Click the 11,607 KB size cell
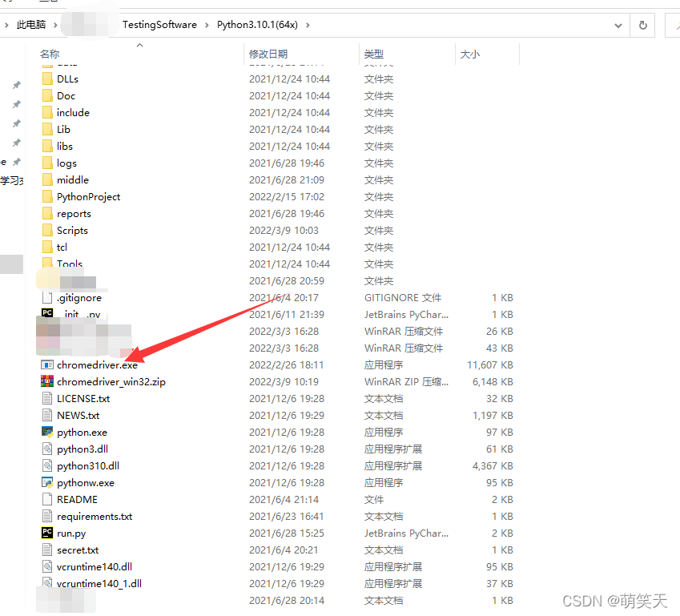Image resolution: width=680 pixels, height=616 pixels. point(490,365)
